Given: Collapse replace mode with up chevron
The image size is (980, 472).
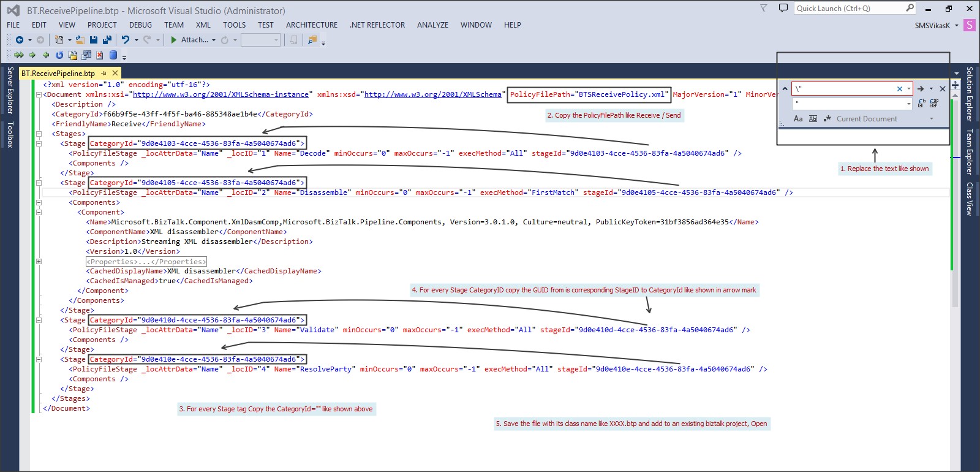Looking at the screenshot, I should coord(785,89).
